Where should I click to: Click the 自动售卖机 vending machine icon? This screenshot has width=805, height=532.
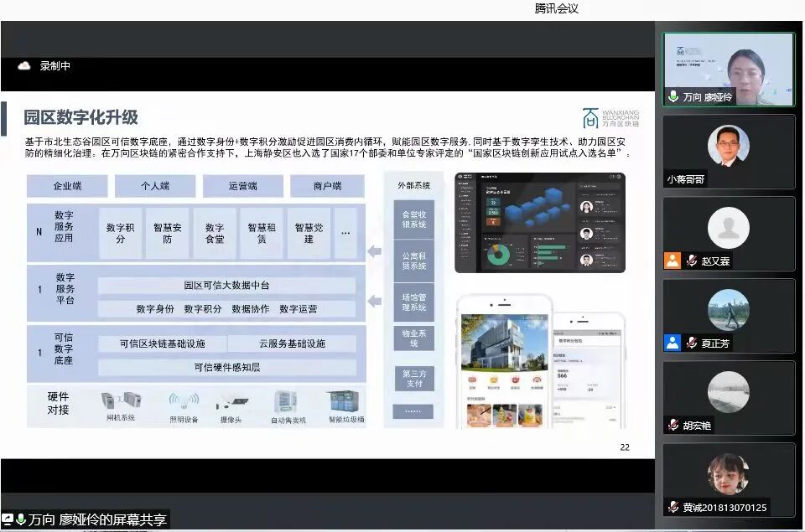tap(286, 399)
